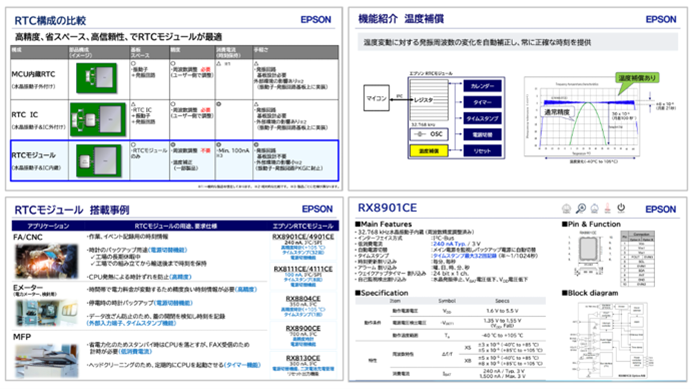The height and width of the screenshot is (389, 692).
Task: Click the RX8130CE product link
Action: [x=303, y=358]
